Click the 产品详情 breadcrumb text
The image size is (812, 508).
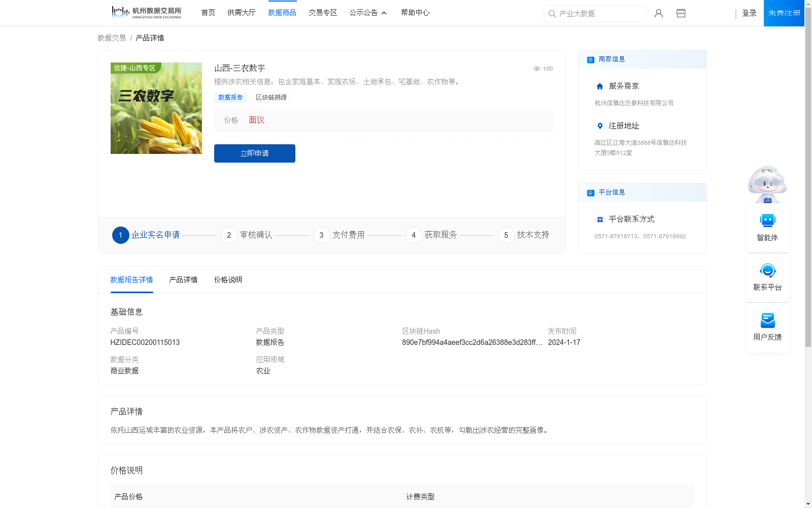[x=150, y=38]
